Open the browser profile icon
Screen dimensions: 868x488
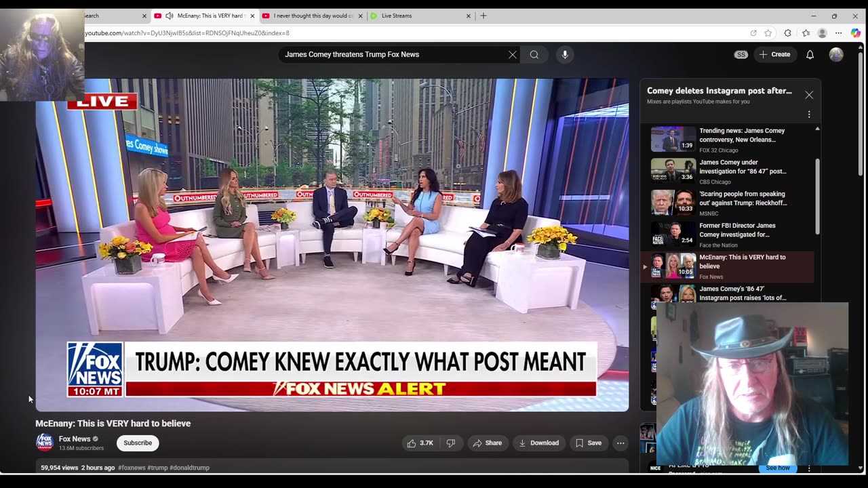(822, 33)
